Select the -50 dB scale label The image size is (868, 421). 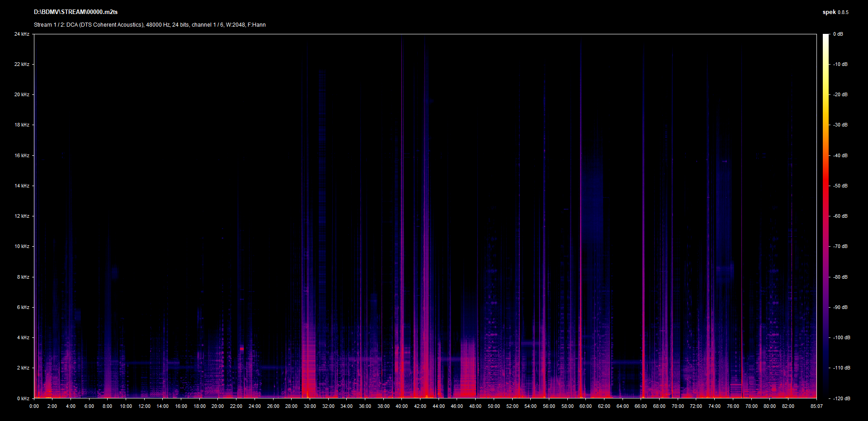(x=840, y=186)
